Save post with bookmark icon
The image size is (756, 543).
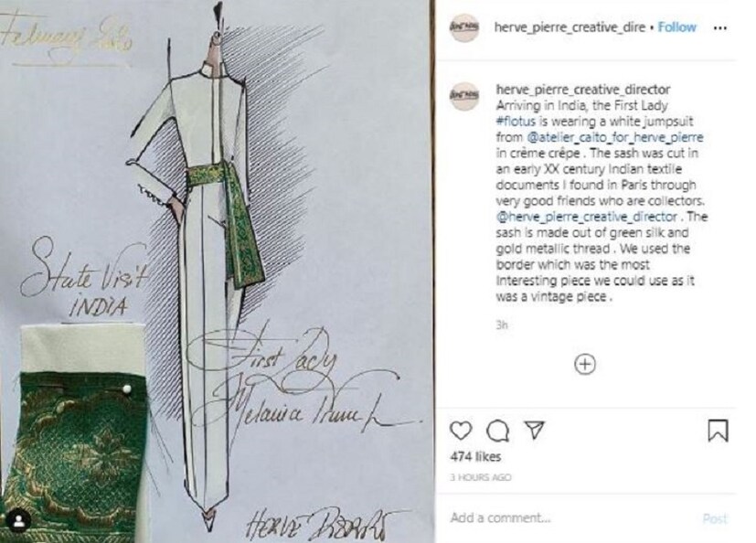pyautogui.click(x=718, y=431)
